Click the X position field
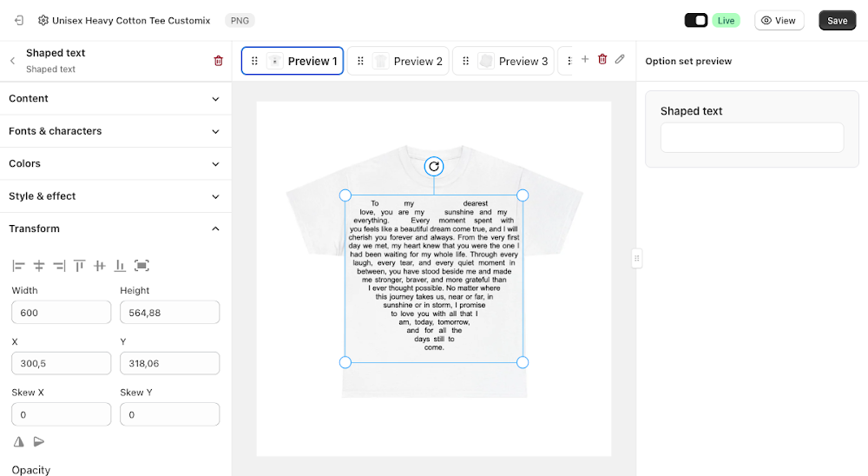Screen dimensions: 868x476 pos(62,363)
